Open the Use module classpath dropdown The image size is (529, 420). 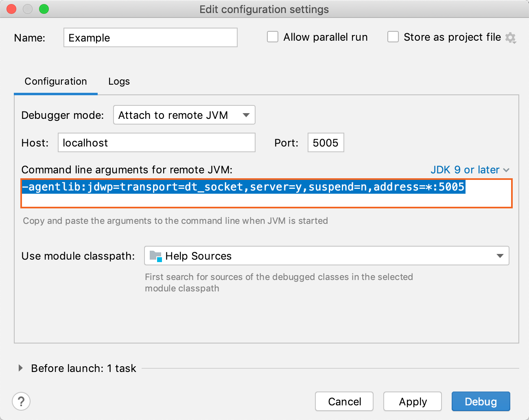click(326, 256)
